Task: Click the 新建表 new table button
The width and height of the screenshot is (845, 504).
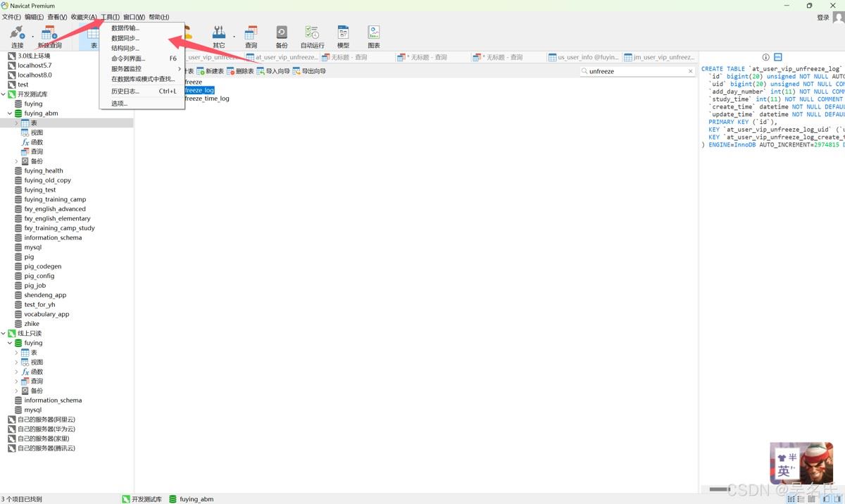Action: tap(210, 71)
